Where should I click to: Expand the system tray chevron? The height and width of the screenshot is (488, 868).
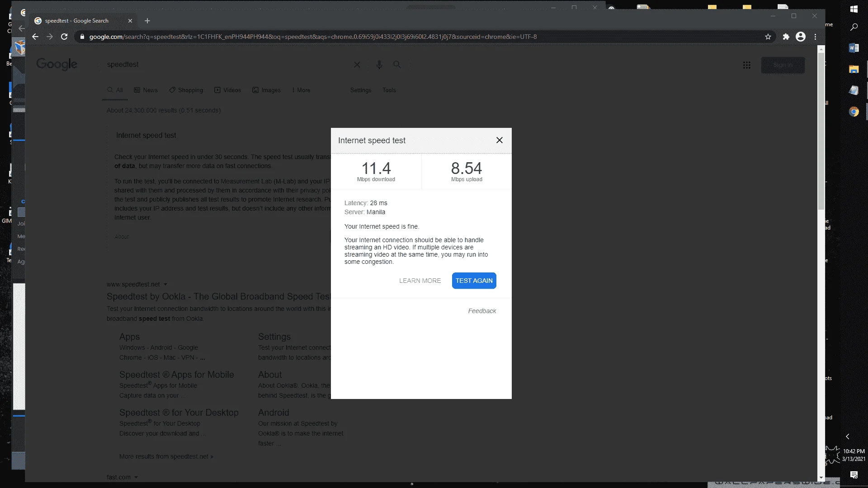pyautogui.click(x=848, y=436)
